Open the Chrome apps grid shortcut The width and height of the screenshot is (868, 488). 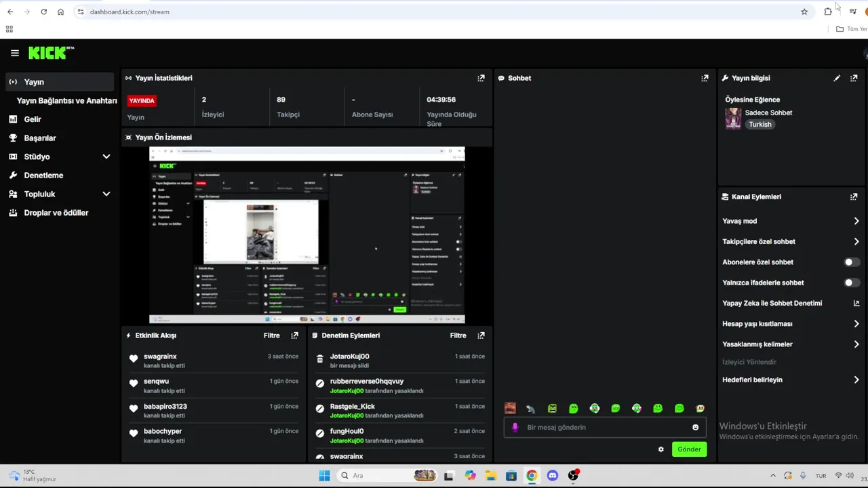click(9, 29)
